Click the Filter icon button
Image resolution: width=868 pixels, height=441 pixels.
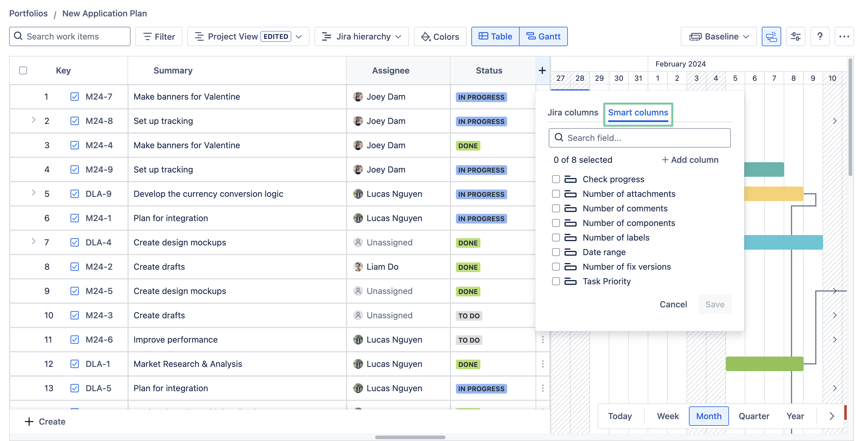(159, 36)
